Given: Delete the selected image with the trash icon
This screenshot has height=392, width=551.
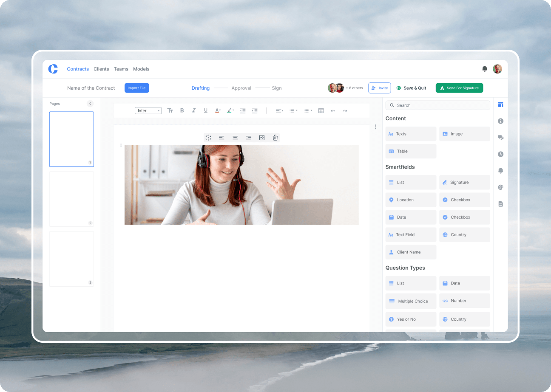Looking at the screenshot, I should tap(275, 138).
